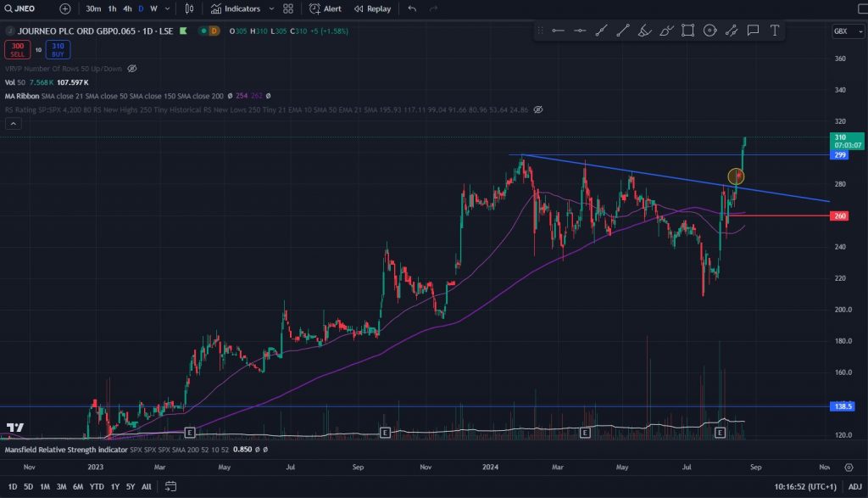868x498 pixels.
Task: Expand the Indicators favorites dropdown arrow
Action: [x=271, y=8]
